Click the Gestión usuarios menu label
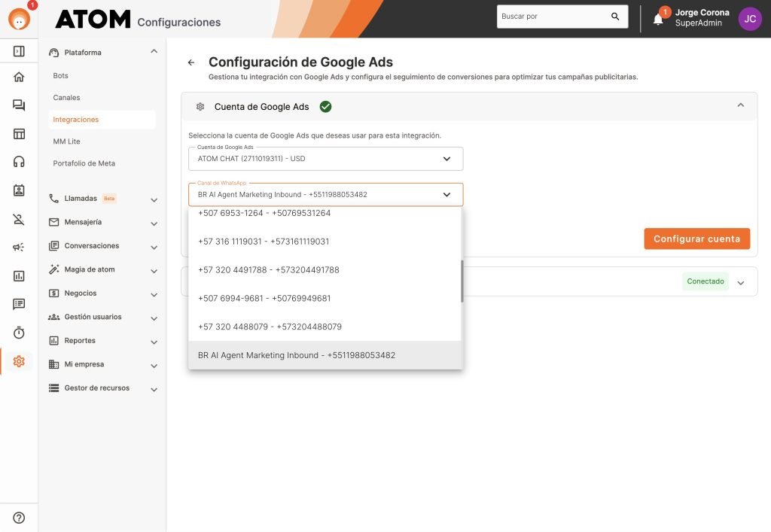 [93, 317]
